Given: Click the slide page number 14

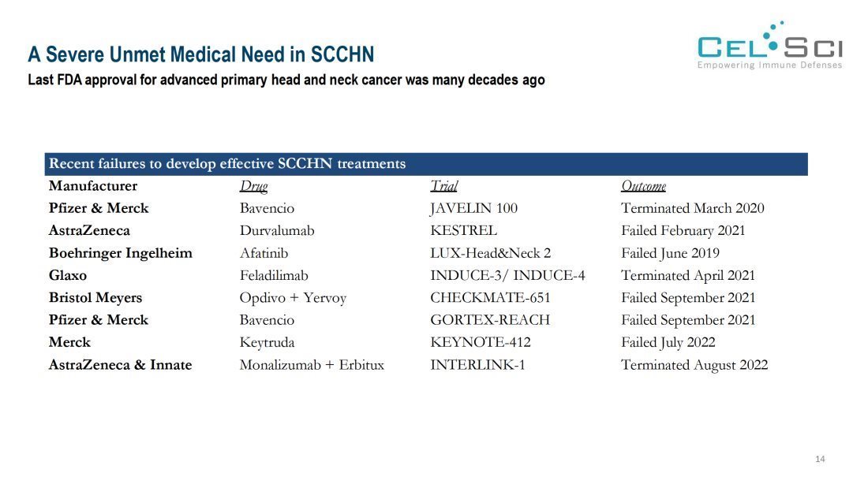Looking at the screenshot, I should pyautogui.click(x=820, y=459).
